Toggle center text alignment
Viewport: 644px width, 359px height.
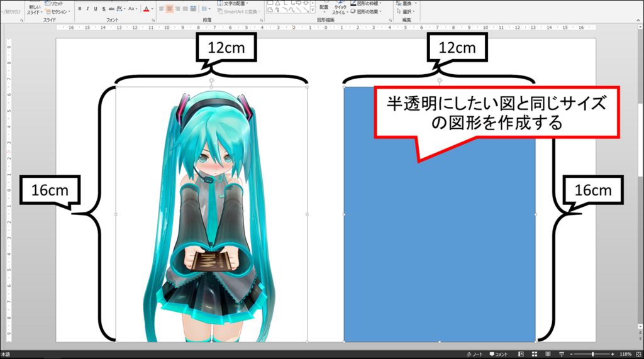[169, 9]
